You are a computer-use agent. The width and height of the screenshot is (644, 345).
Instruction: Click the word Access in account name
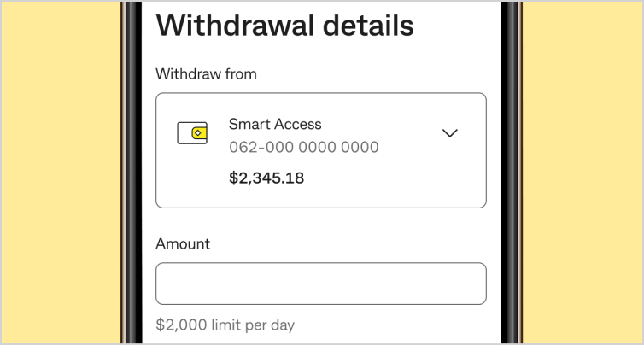pyautogui.click(x=296, y=124)
